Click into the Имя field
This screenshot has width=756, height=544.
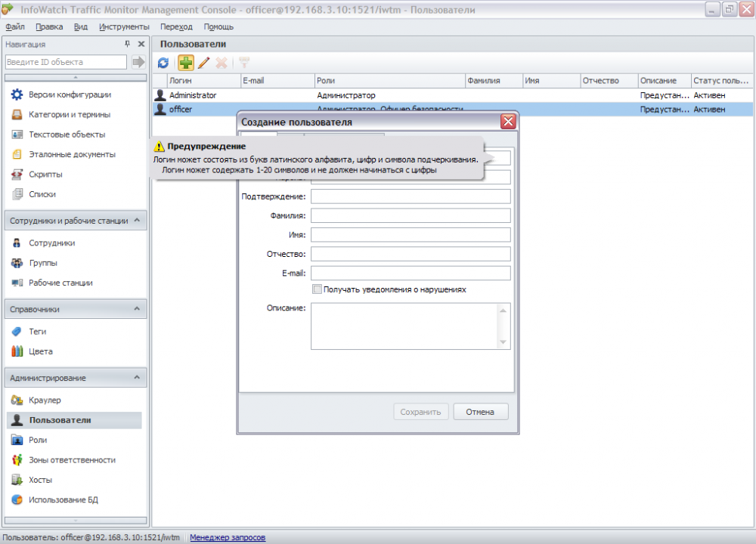point(411,235)
